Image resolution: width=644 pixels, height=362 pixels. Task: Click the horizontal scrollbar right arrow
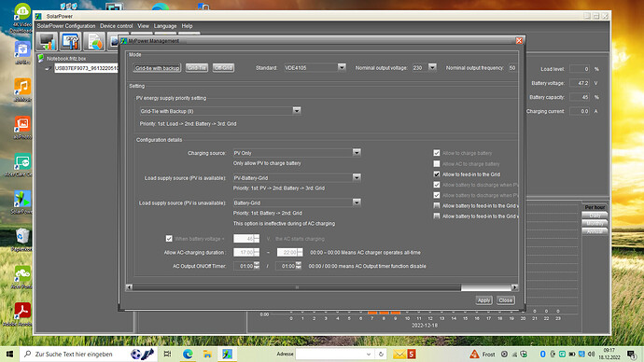(x=514, y=287)
